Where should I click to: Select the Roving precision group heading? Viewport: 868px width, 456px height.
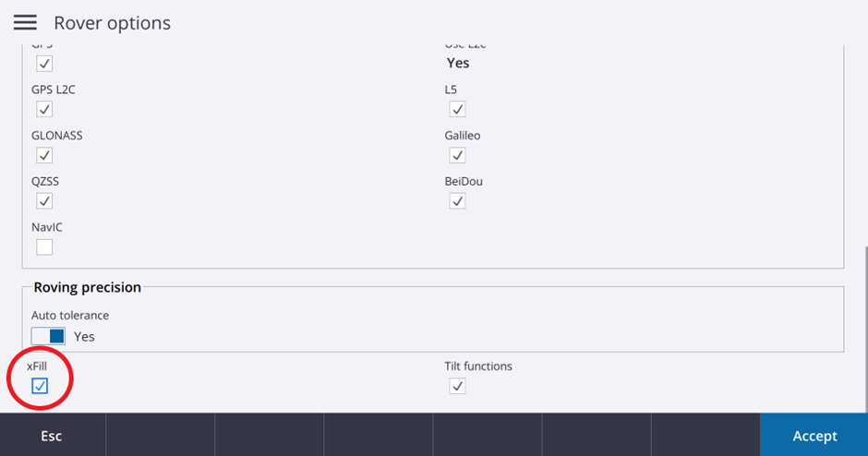tap(88, 287)
